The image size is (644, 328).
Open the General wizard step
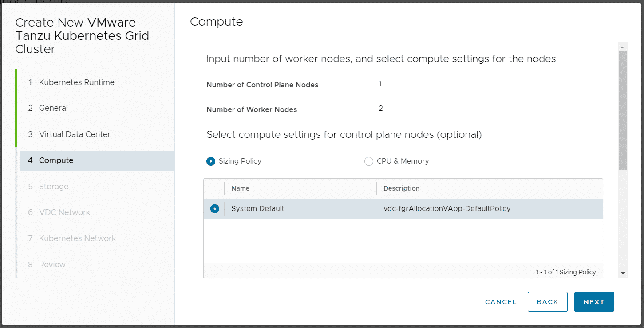tap(53, 108)
